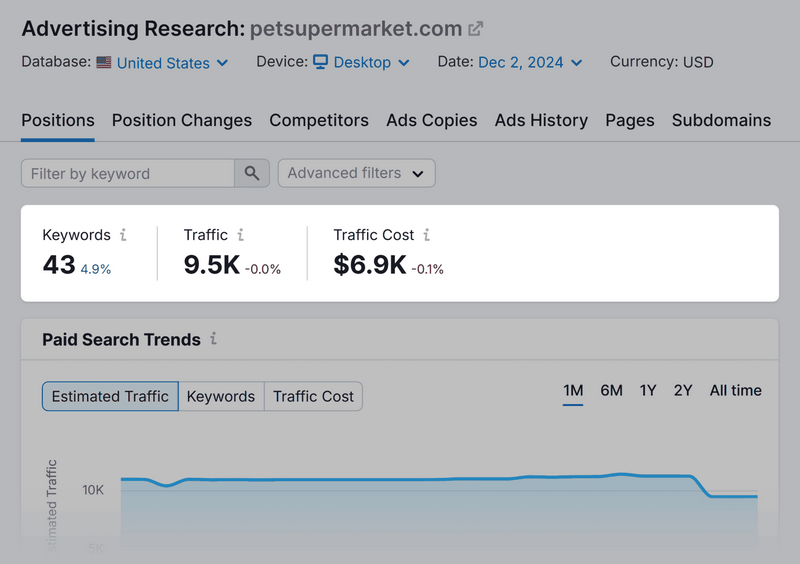This screenshot has width=800, height=564.
Task: Open the Ads History tab
Action: [x=541, y=120]
